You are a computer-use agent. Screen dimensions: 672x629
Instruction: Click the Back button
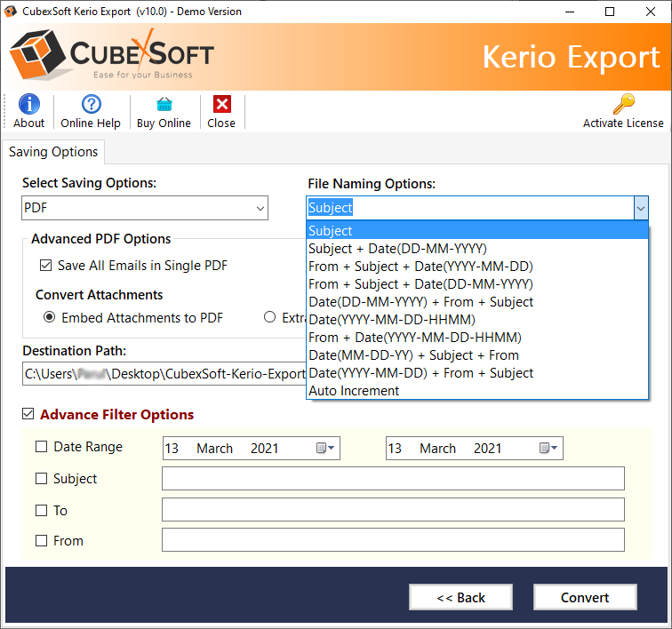(460, 597)
